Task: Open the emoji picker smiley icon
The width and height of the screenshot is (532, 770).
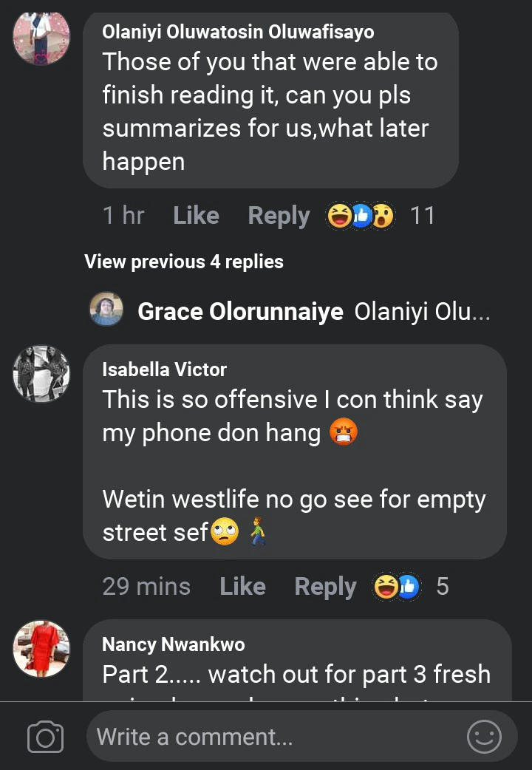Action: coord(484,737)
